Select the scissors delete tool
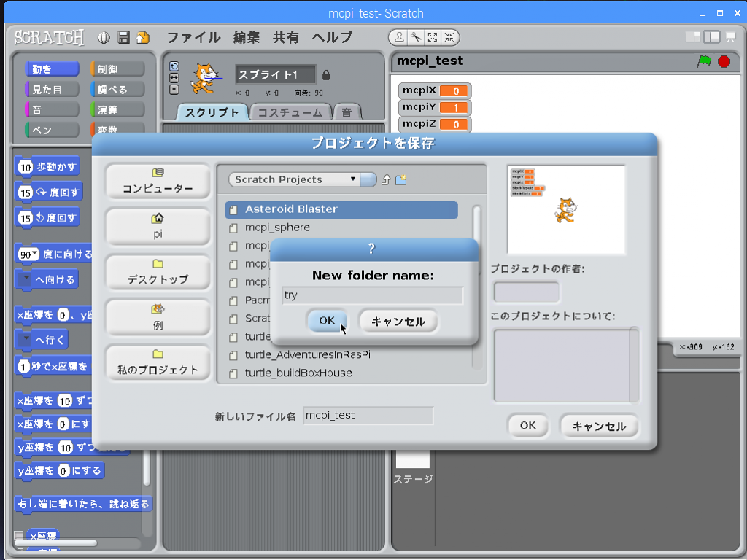The height and width of the screenshot is (560, 747). tap(416, 37)
